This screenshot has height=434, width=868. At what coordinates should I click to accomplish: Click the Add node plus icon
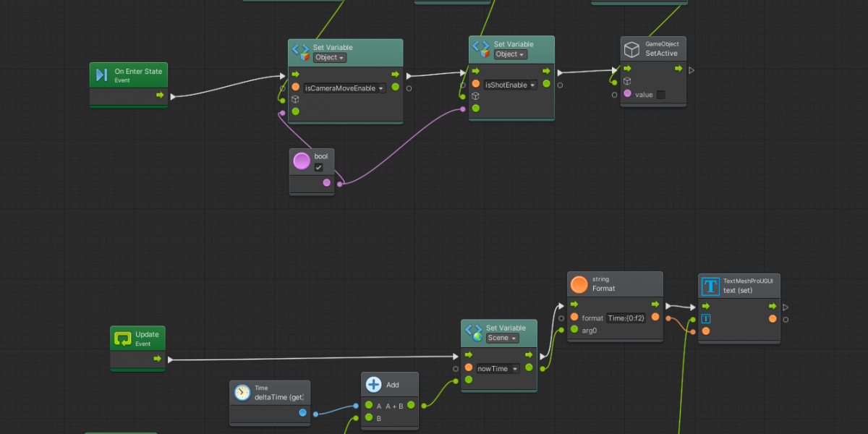(373, 385)
